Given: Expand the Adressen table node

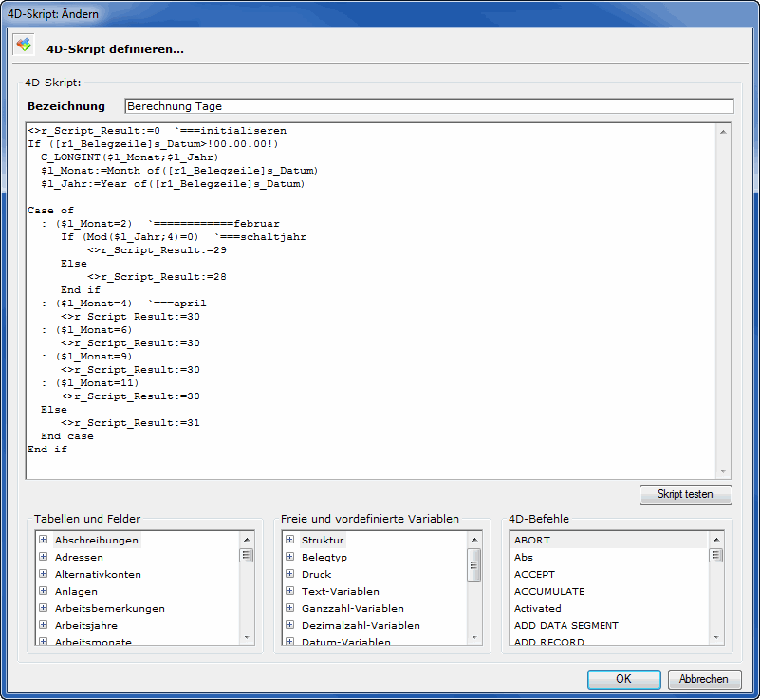Looking at the screenshot, I should [44, 557].
